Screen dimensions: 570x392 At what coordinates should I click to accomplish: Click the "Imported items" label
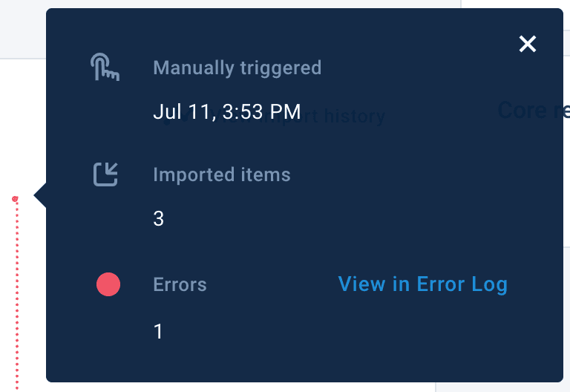point(221,174)
